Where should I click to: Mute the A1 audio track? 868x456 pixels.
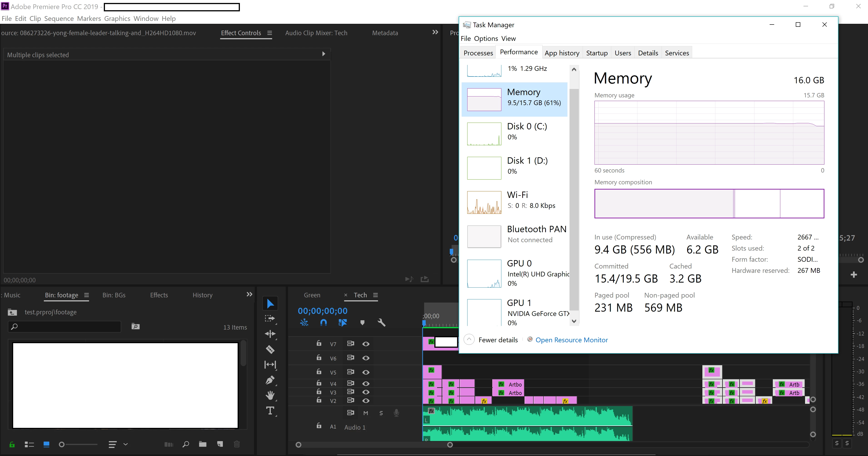(366, 413)
